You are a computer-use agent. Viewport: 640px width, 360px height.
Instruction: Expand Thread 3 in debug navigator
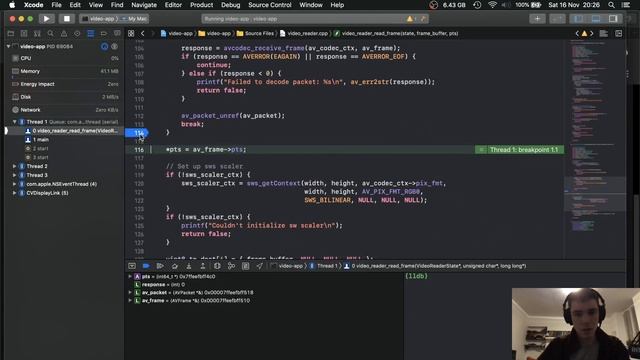14,175
